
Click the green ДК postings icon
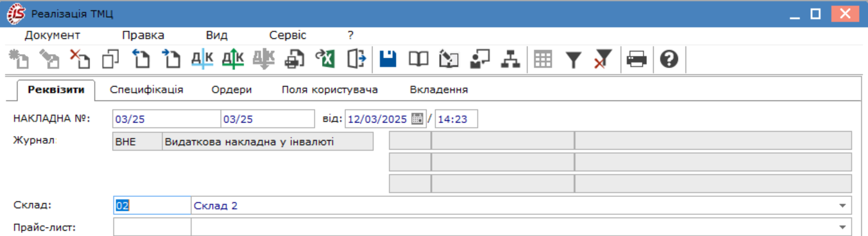[232, 59]
